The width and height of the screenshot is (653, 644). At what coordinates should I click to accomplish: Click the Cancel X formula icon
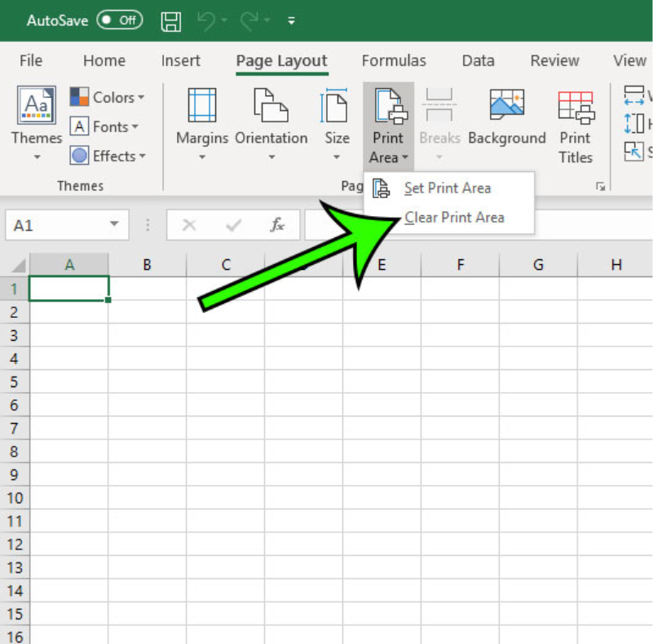pyautogui.click(x=189, y=225)
